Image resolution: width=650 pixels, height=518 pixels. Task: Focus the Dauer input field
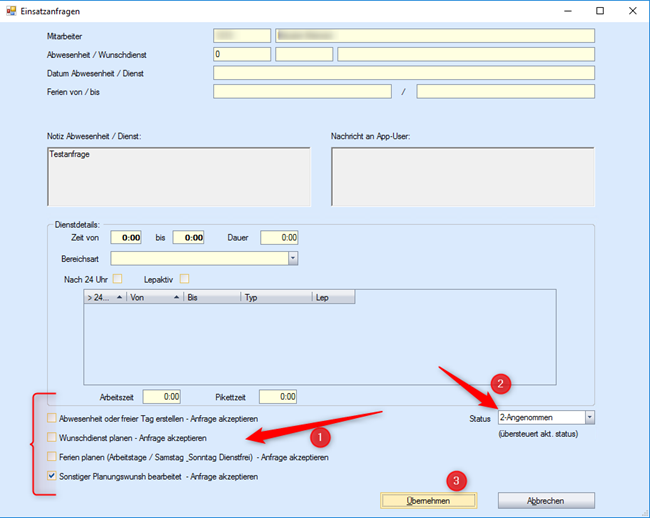pos(279,238)
